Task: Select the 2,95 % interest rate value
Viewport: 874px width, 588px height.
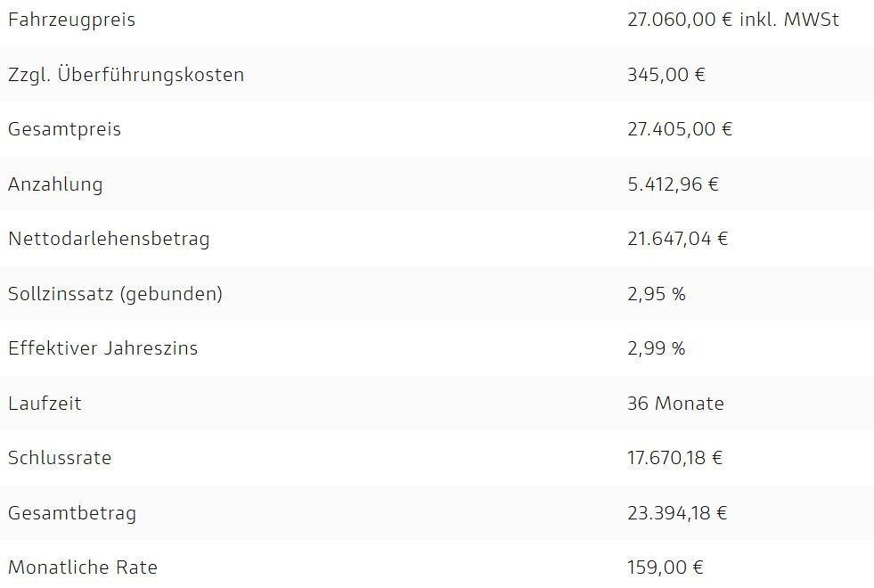Action: (x=656, y=294)
